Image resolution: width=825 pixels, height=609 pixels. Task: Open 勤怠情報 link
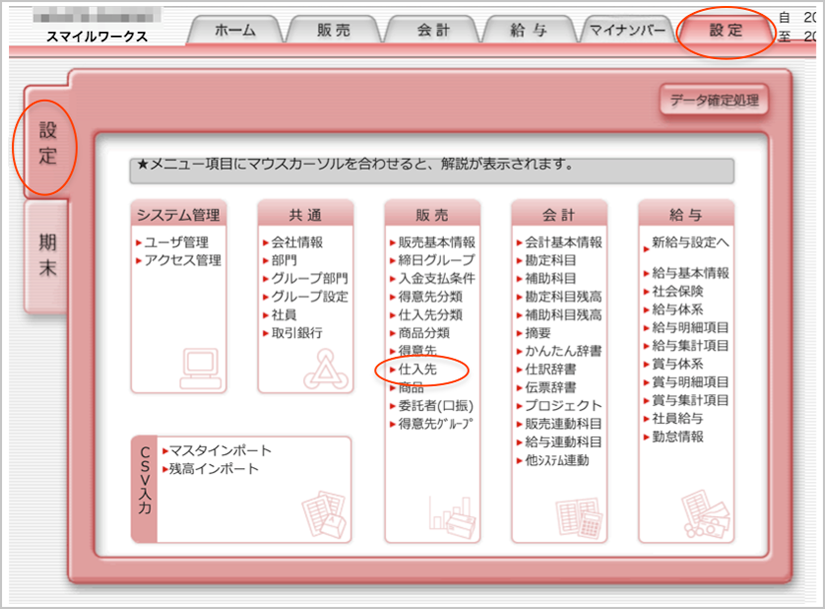point(678,436)
